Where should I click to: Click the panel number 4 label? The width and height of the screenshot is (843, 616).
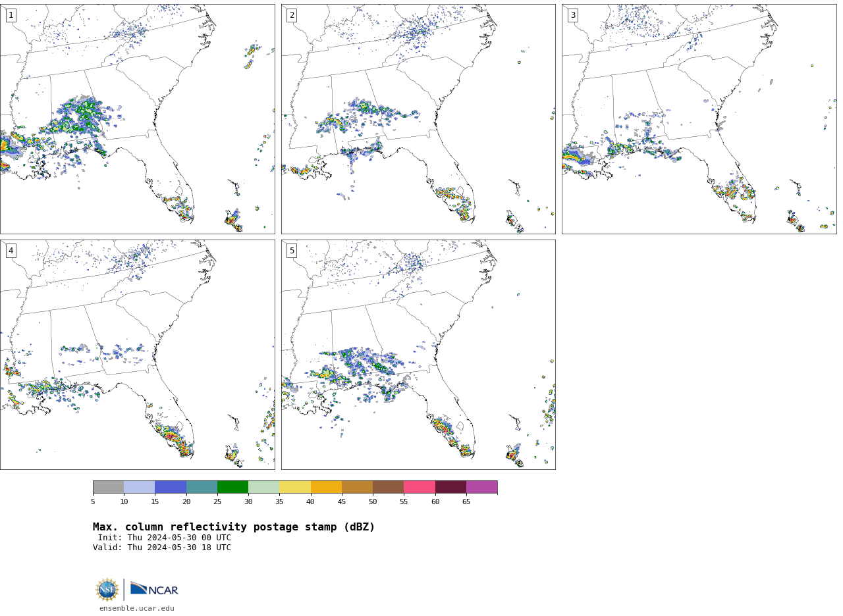(11, 251)
